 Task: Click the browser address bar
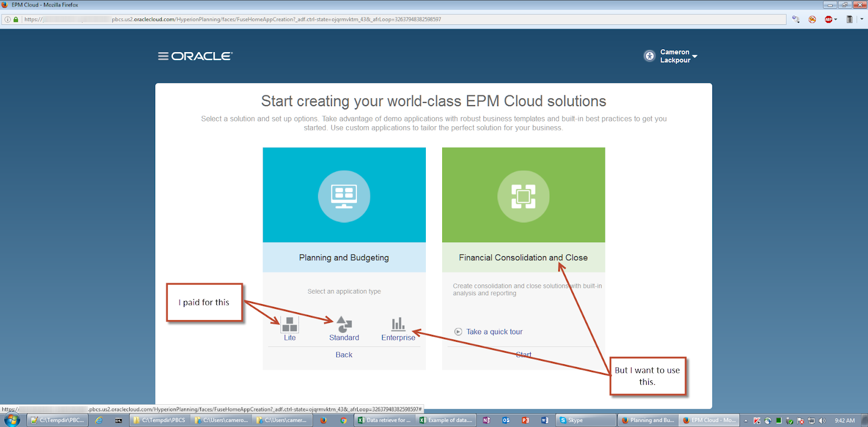pyautogui.click(x=394, y=19)
